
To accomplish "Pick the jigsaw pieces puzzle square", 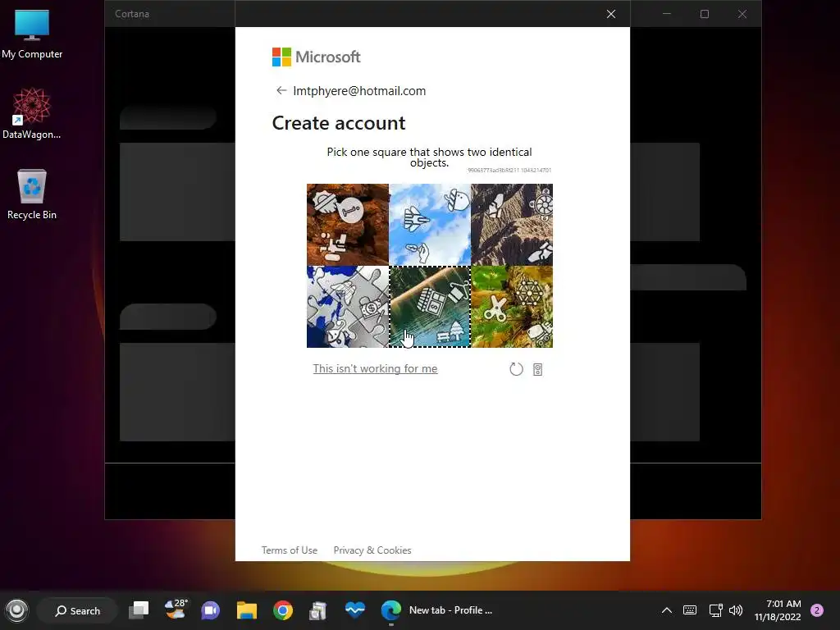I will tap(348, 307).
